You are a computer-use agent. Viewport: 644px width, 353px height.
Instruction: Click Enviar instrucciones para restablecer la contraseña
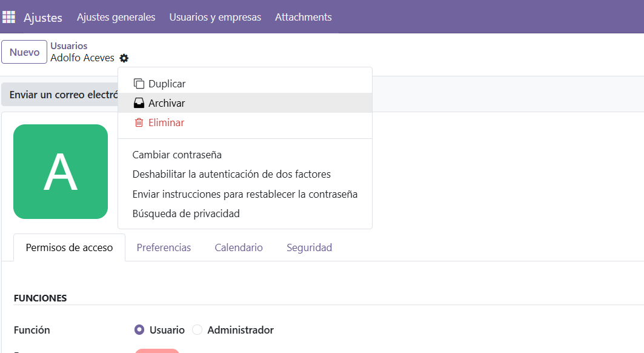click(x=245, y=194)
